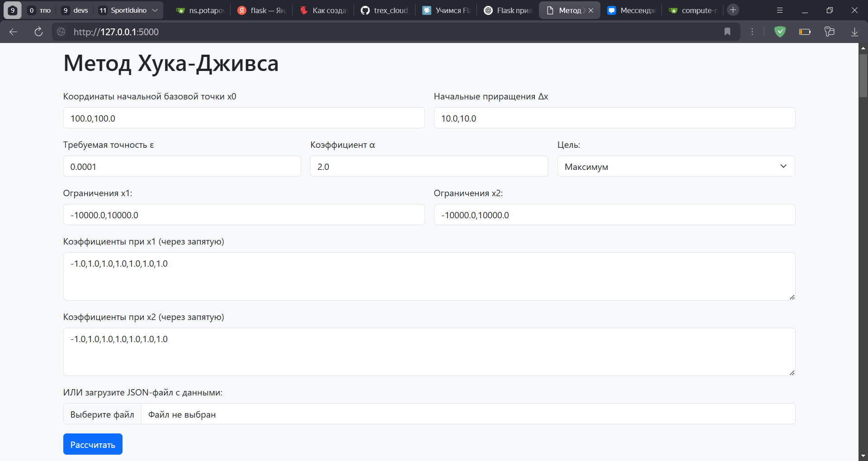Reload the page with the refresh icon
The height and width of the screenshot is (461, 868).
click(x=38, y=32)
